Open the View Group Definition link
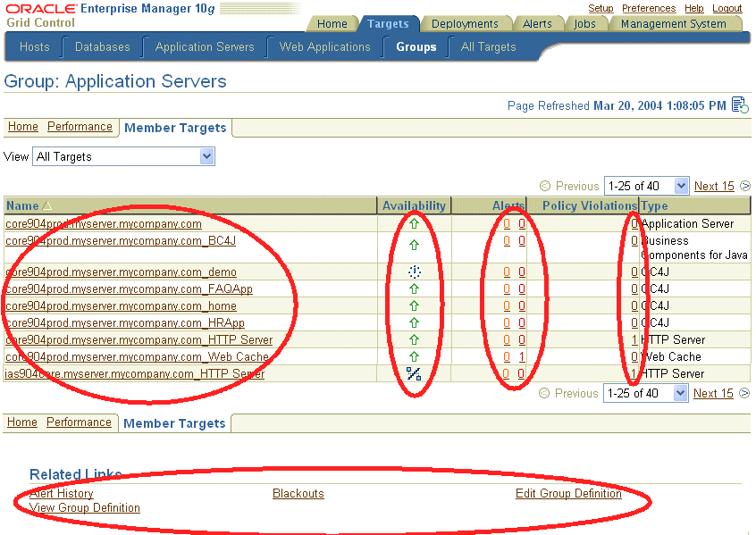 [x=85, y=507]
